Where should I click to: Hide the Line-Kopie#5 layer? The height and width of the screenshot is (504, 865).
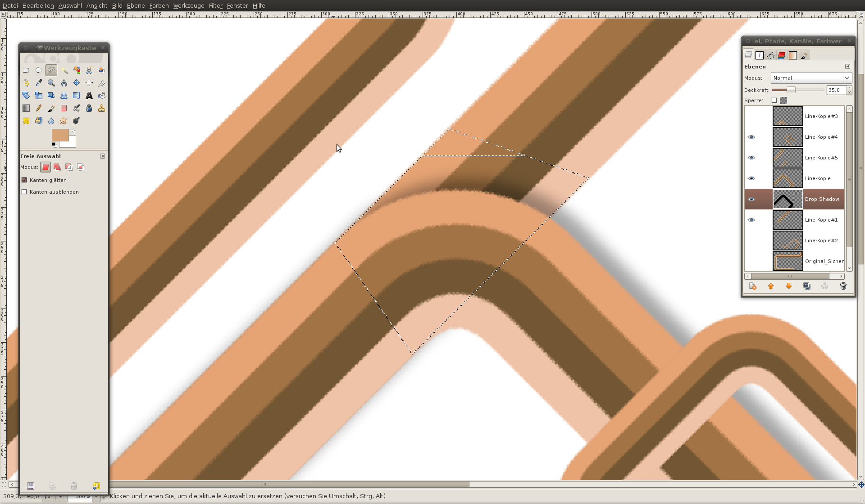751,158
